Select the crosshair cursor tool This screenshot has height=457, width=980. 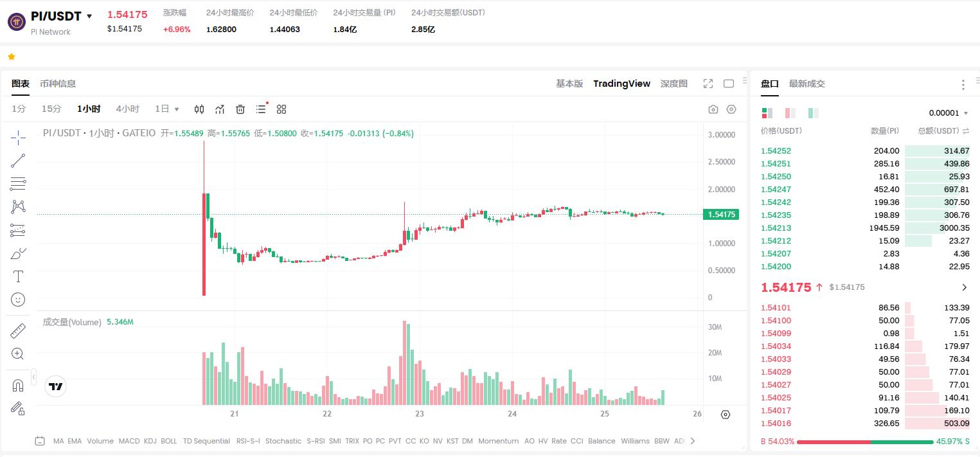18,137
